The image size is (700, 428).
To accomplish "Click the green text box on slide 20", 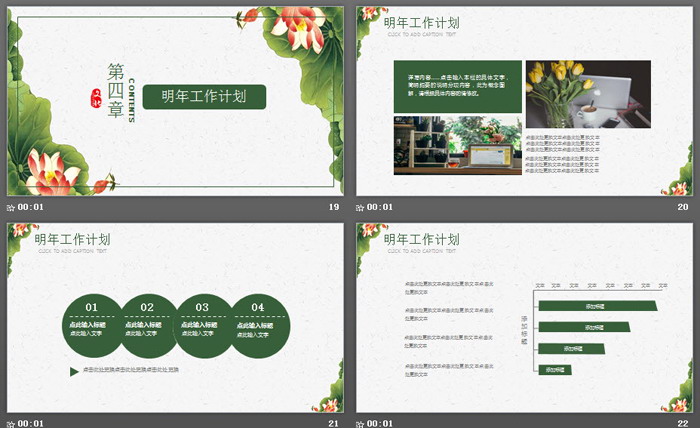I will pos(458,87).
